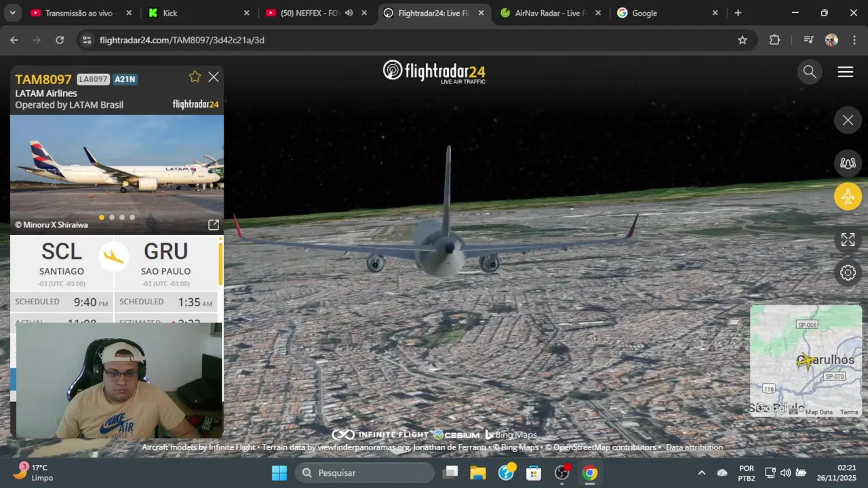Select the third photo carousel dot
Image resolution: width=868 pixels, height=488 pixels.
tap(122, 218)
